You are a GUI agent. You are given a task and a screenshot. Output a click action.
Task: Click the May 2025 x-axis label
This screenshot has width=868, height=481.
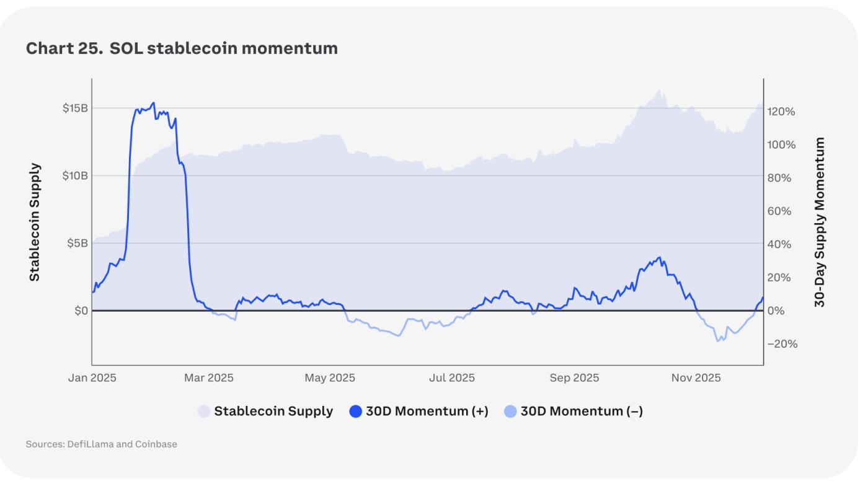click(x=330, y=378)
